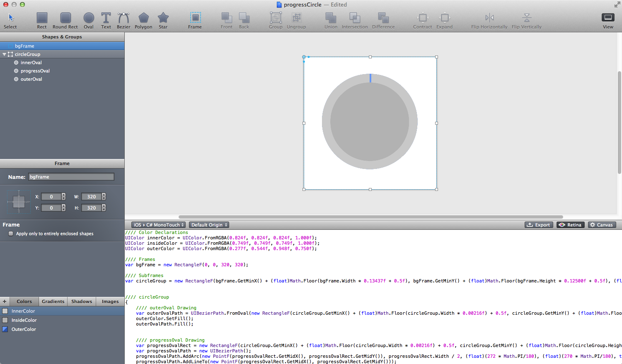Click the canvas horizontal scrollbar
This screenshot has height=364, width=622.
371,217
